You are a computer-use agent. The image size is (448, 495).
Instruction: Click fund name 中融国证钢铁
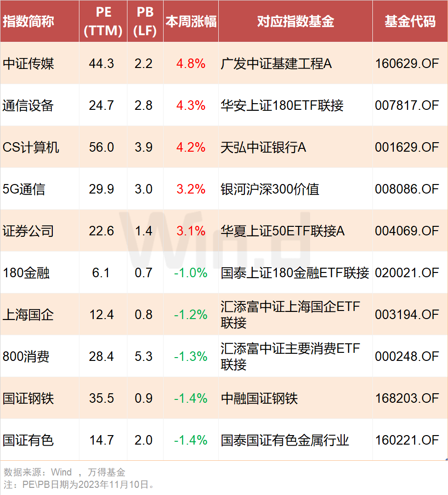pos(259,398)
